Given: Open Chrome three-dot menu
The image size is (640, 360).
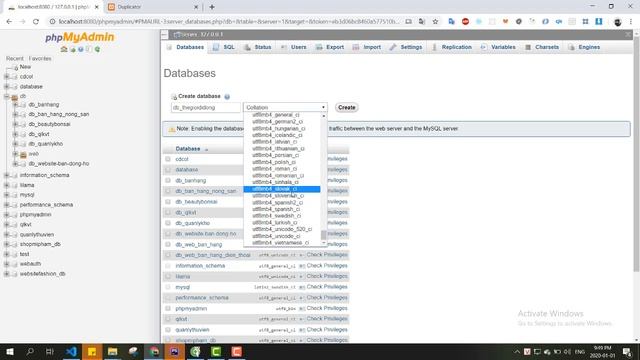Looking at the screenshot, I should tap(631, 22).
